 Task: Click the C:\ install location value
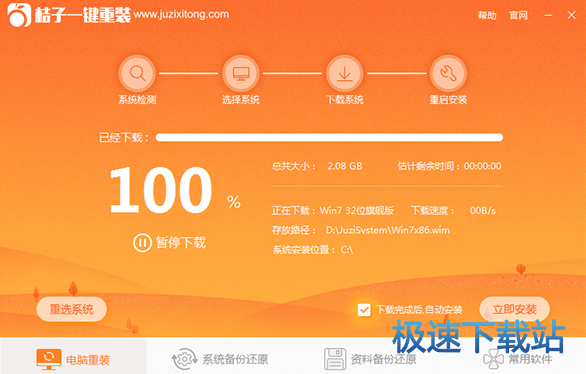[347, 250]
